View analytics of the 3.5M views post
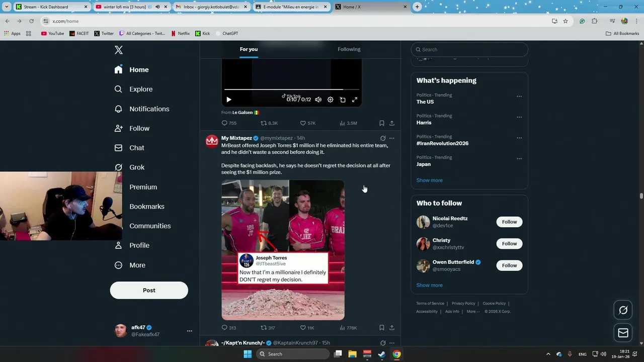Image resolution: width=644 pixels, height=362 pixels. pos(348,123)
